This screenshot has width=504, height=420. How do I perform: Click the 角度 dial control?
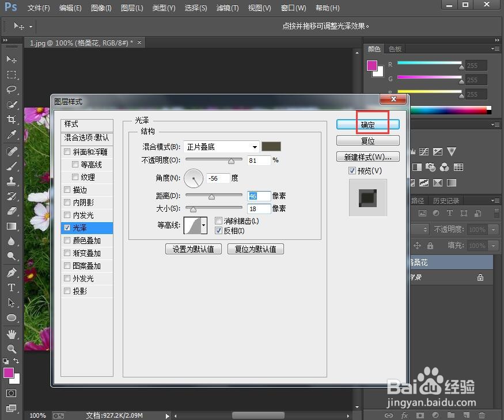click(x=194, y=178)
